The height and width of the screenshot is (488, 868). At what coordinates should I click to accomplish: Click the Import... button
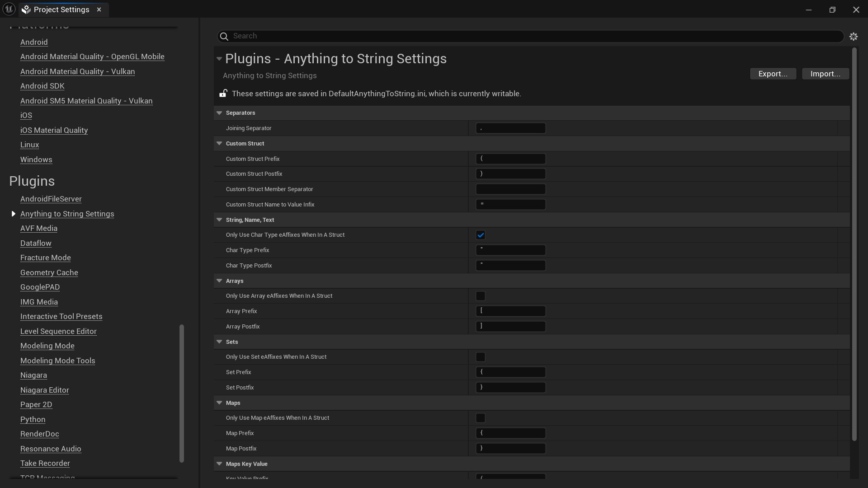coord(826,74)
